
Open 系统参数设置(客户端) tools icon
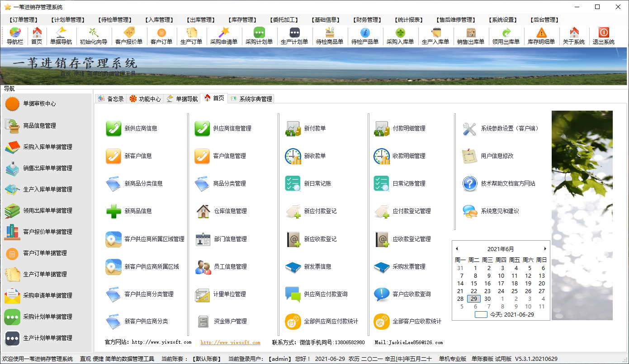click(470, 128)
